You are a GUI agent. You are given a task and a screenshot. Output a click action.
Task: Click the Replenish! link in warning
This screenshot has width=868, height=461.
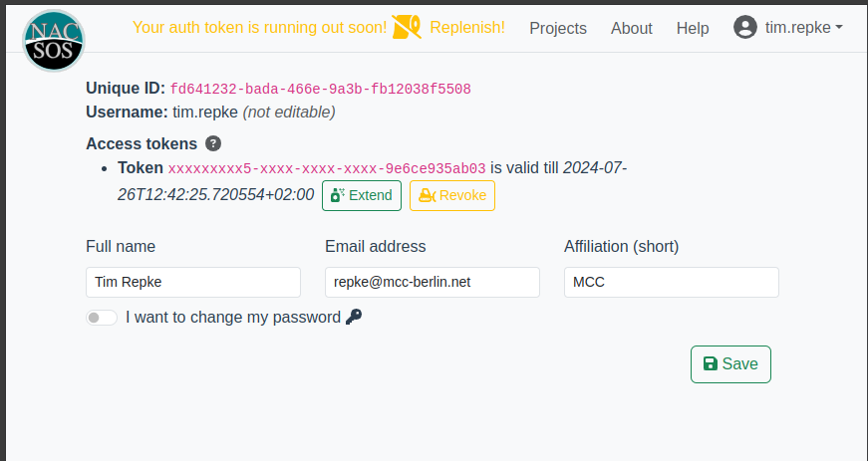click(467, 28)
